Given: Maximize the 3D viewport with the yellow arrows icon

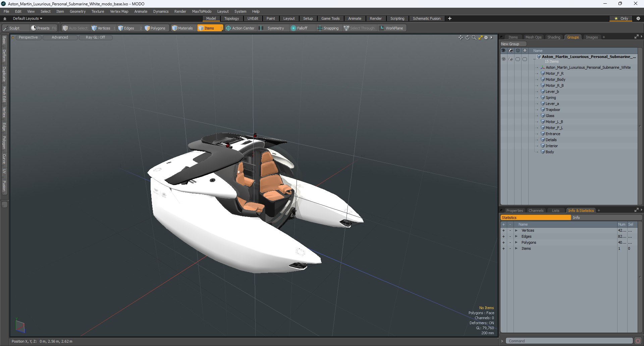Looking at the screenshot, I should point(480,38).
